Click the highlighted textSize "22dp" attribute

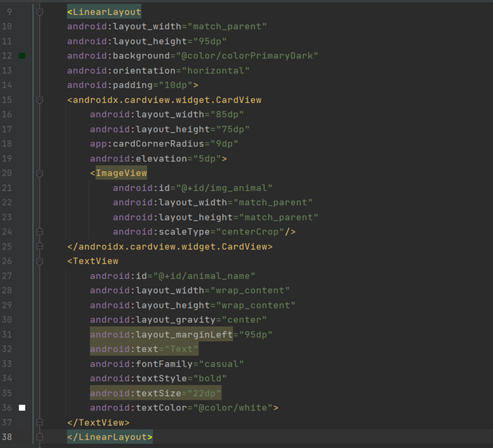[155, 393]
